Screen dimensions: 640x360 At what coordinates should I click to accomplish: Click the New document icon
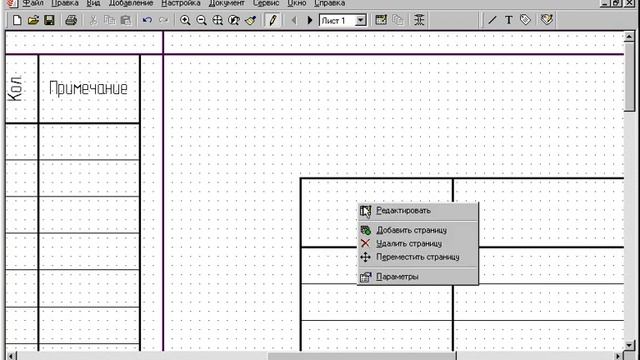[x=17, y=20]
